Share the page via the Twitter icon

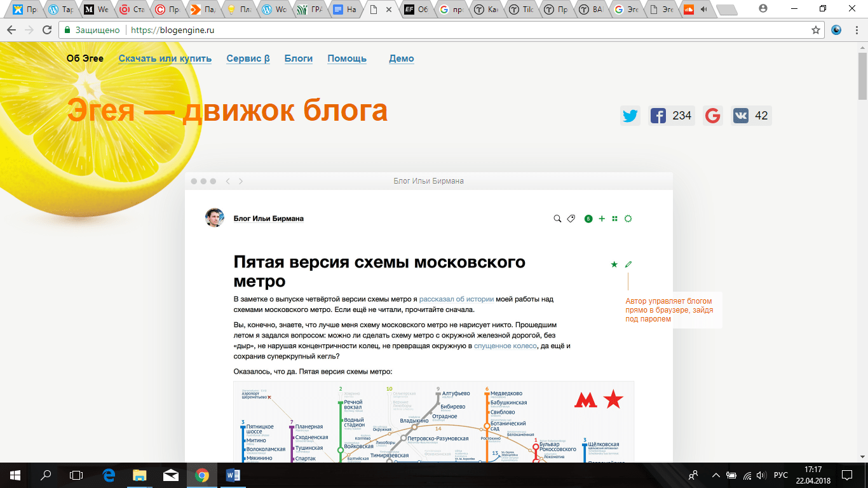(630, 116)
